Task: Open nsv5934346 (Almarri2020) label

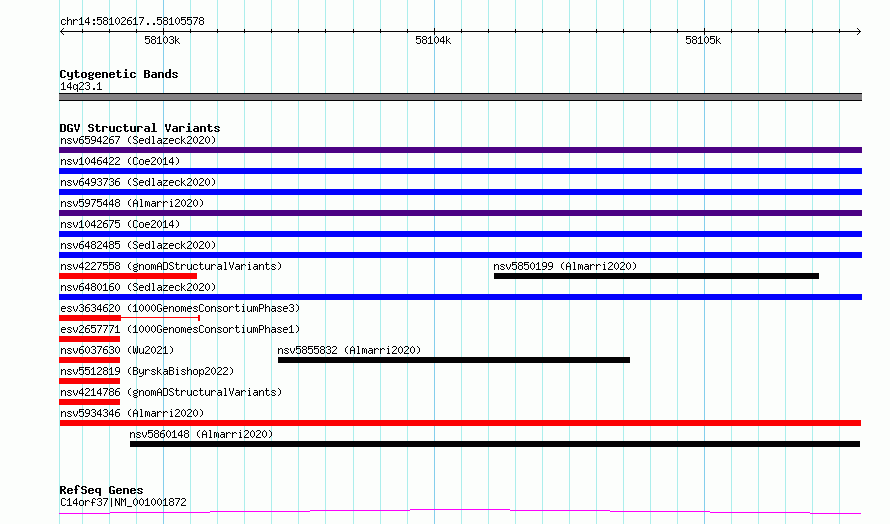Action: pos(132,413)
